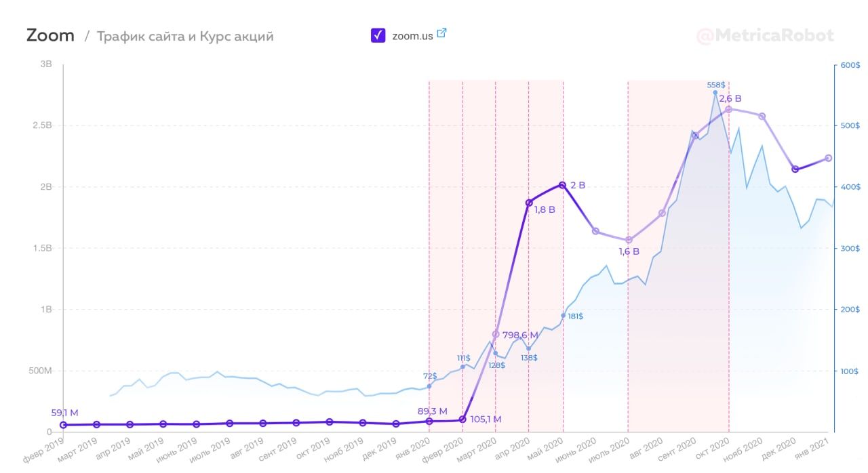Screen dimensions: 868x473
Task: Select the 105,1 M traffic data point
Action: point(462,419)
